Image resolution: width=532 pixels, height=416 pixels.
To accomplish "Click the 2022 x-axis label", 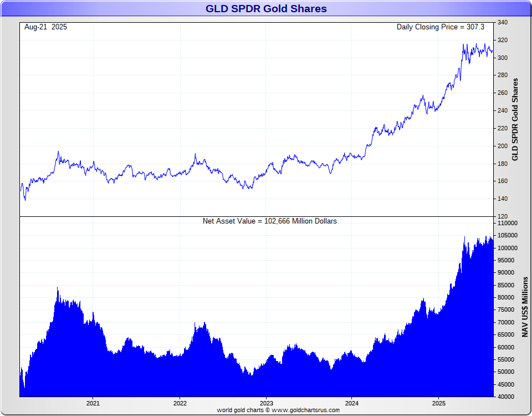I will (180, 403).
